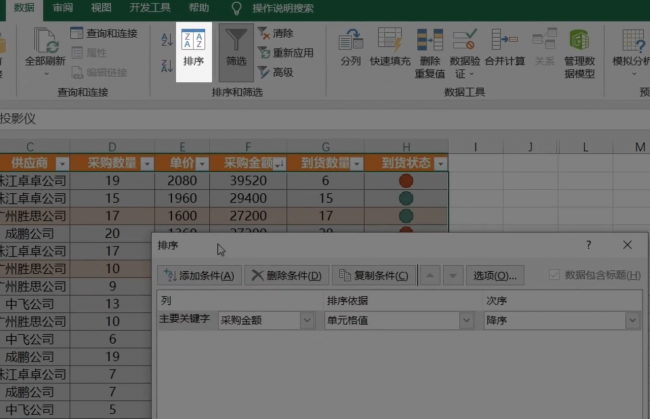Viewport: 650px width, 419px height.
Task: Click the 操作说明搜索 search field
Action: 283,8
